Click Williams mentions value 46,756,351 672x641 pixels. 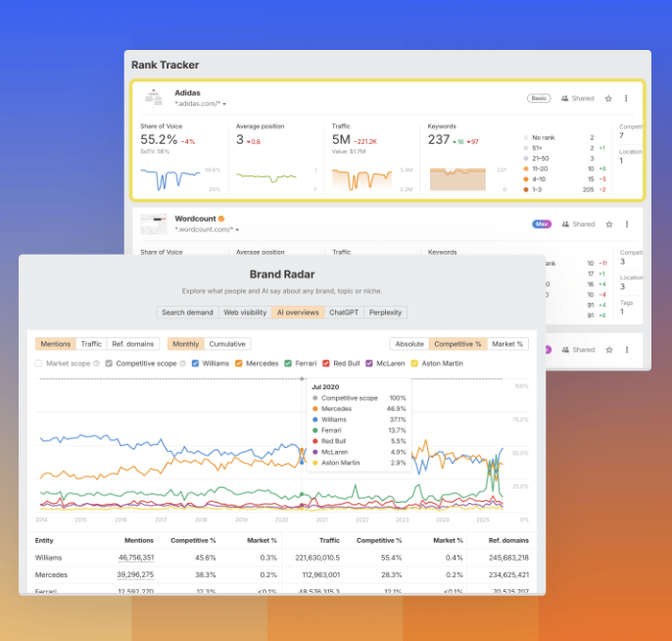136,558
